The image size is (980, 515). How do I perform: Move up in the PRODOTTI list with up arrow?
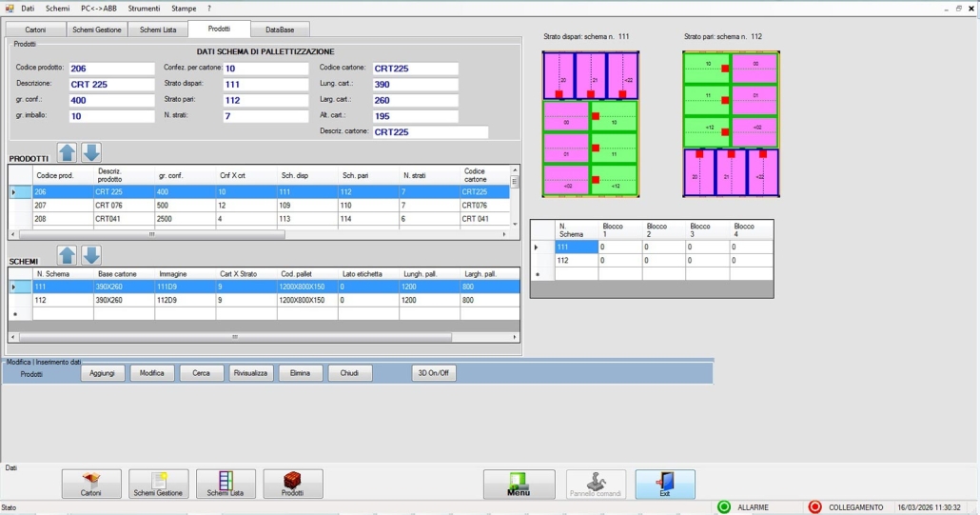pyautogui.click(x=68, y=152)
